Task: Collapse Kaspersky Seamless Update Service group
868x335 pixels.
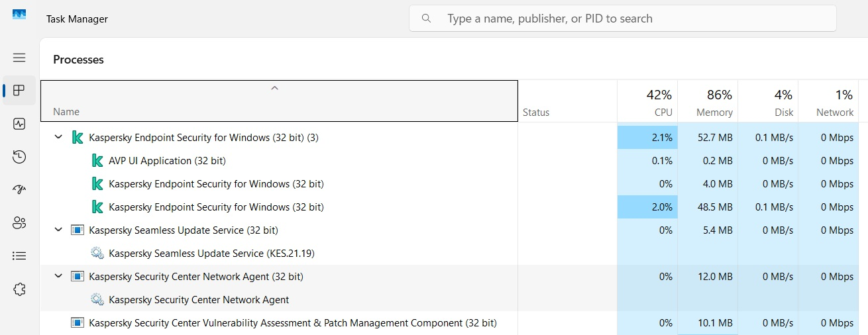Action: (x=58, y=230)
